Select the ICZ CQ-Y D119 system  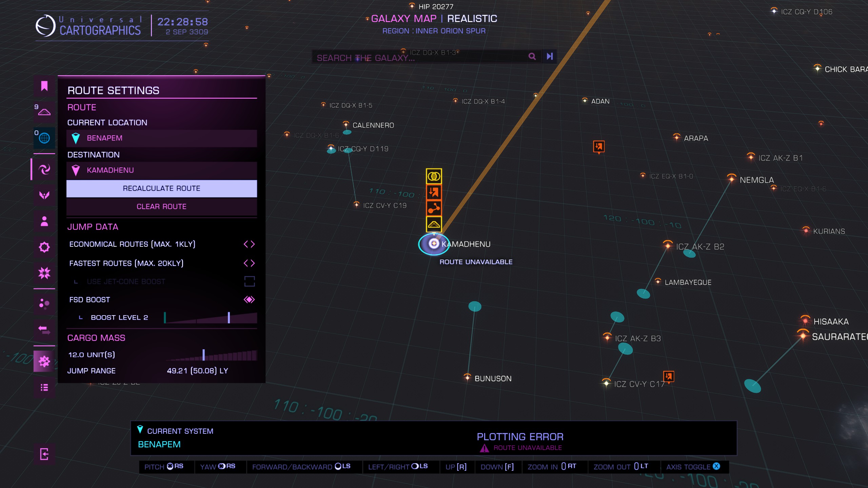coord(331,148)
